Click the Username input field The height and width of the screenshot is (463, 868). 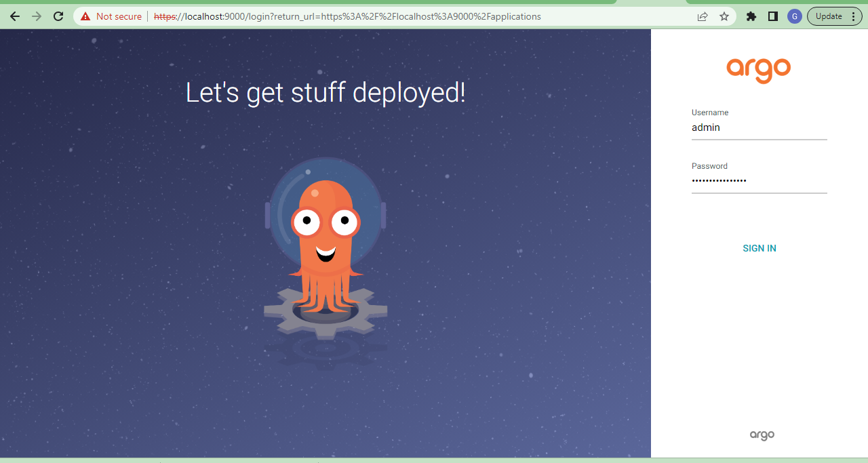759,127
